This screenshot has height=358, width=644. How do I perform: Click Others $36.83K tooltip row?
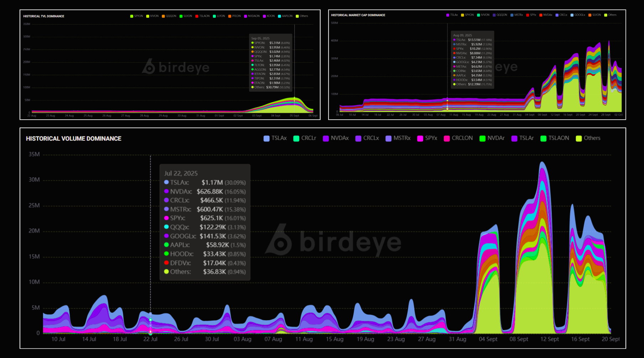pos(205,272)
